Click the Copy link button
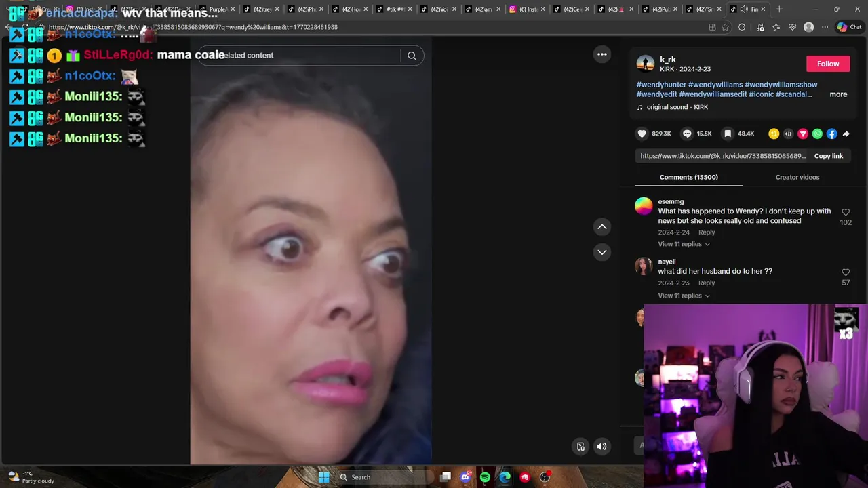The height and width of the screenshot is (488, 868). click(828, 156)
